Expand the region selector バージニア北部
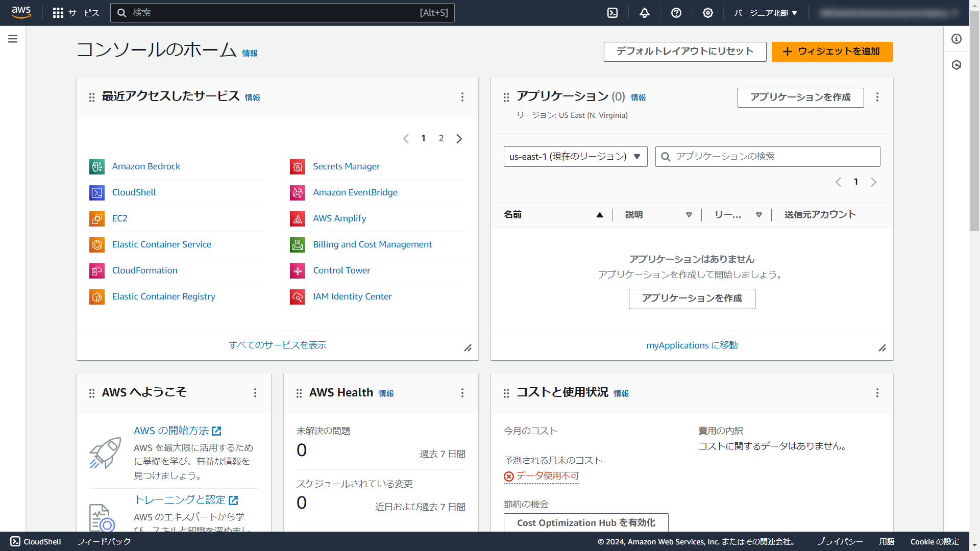 (765, 13)
